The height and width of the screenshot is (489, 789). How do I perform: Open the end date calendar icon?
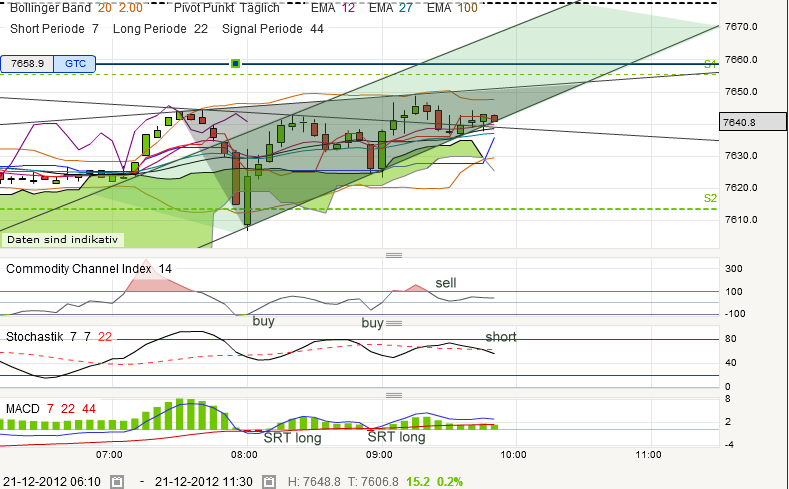[x=269, y=481]
